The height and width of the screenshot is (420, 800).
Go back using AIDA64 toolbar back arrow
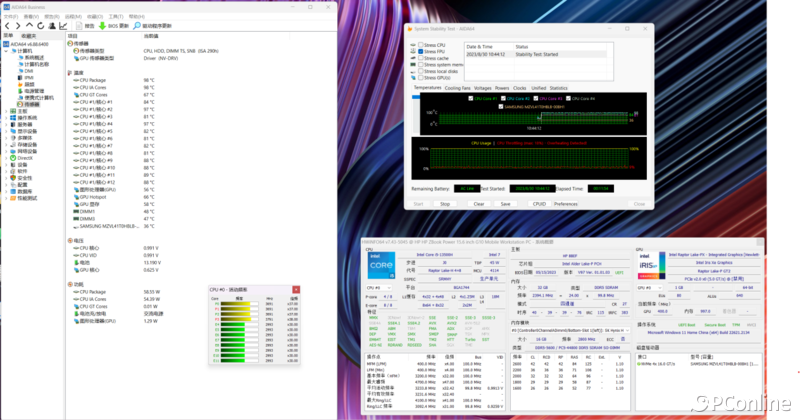(x=7, y=26)
